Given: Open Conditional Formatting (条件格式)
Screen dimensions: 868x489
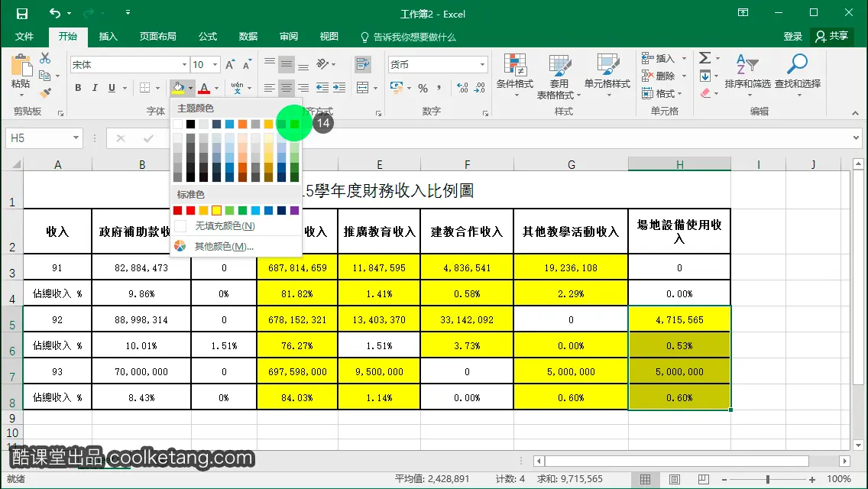Looking at the screenshot, I should pyautogui.click(x=515, y=76).
